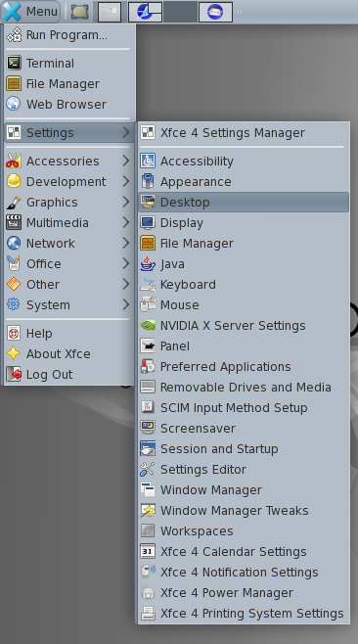The width and height of the screenshot is (358, 644).
Task: Expand the Development submenu arrow
Action: click(125, 181)
